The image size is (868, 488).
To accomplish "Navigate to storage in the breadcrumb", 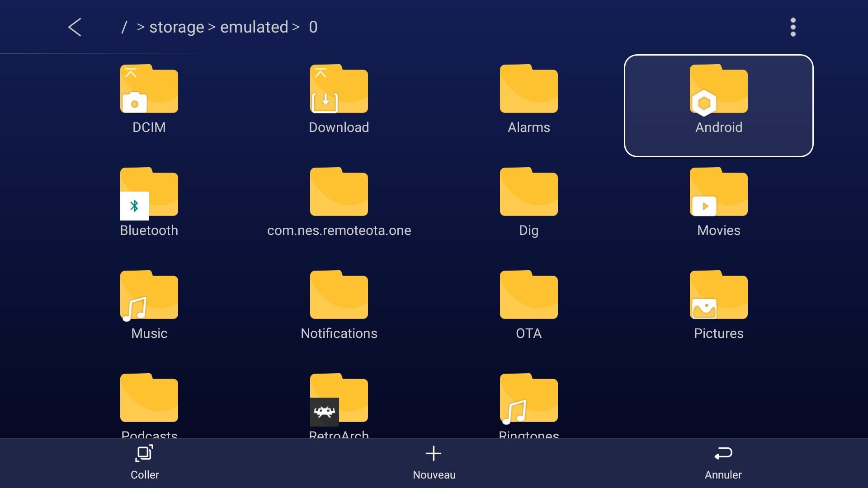I will pyautogui.click(x=177, y=27).
